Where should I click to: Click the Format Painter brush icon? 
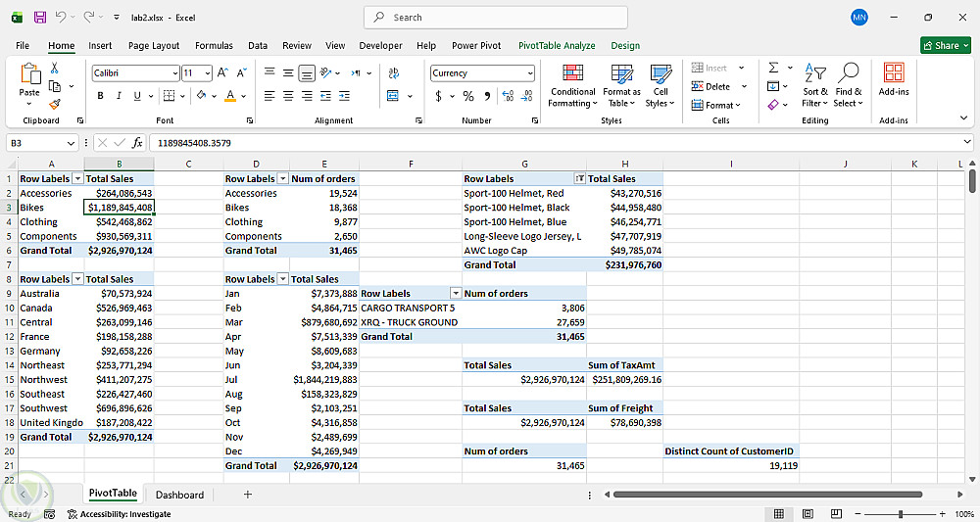point(55,104)
